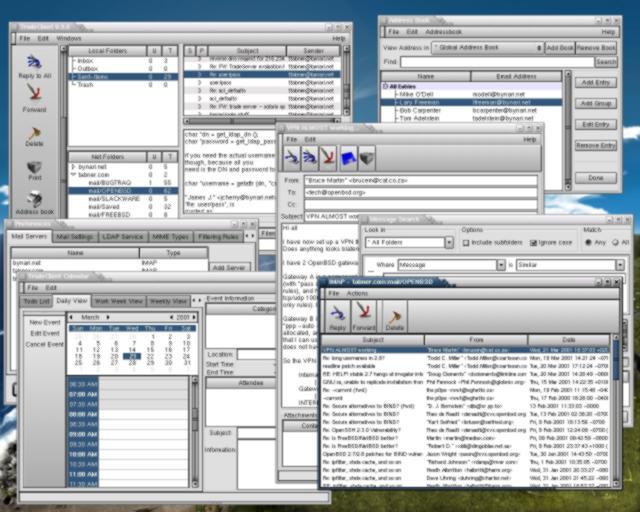Click Delete icon in IMAP OPENBSD window

[395, 316]
